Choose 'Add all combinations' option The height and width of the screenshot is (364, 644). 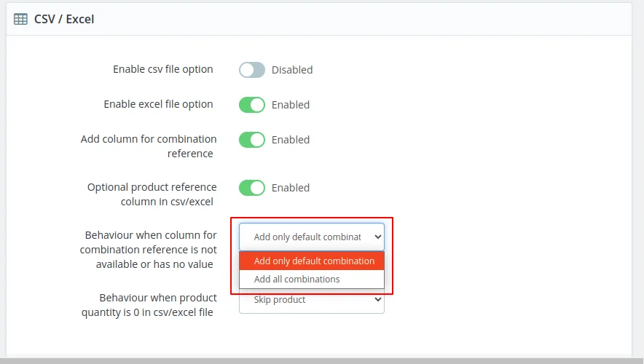(x=297, y=280)
